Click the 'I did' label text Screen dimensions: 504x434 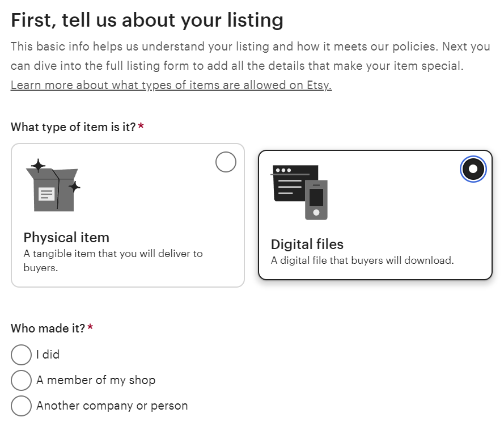[x=46, y=355]
